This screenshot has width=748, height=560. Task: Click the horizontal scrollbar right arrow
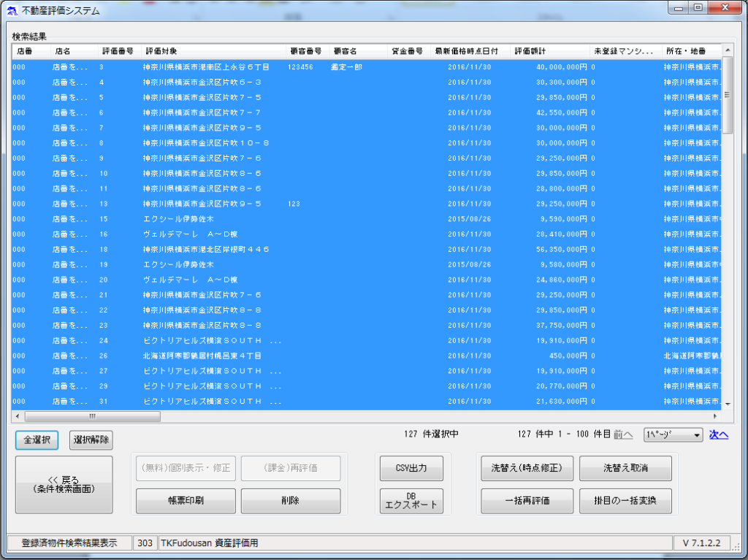point(716,416)
